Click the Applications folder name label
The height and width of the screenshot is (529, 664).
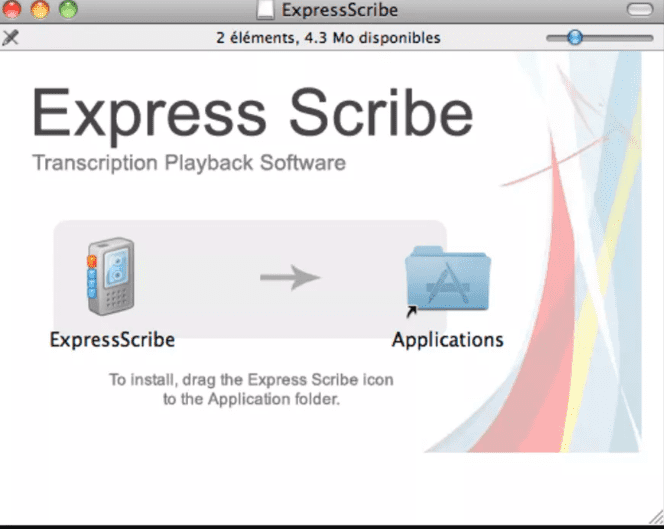(x=448, y=340)
